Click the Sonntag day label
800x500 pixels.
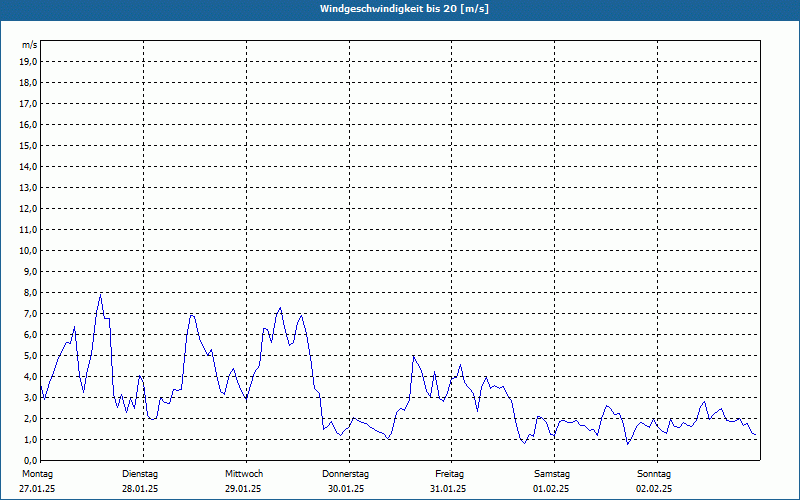654,474
